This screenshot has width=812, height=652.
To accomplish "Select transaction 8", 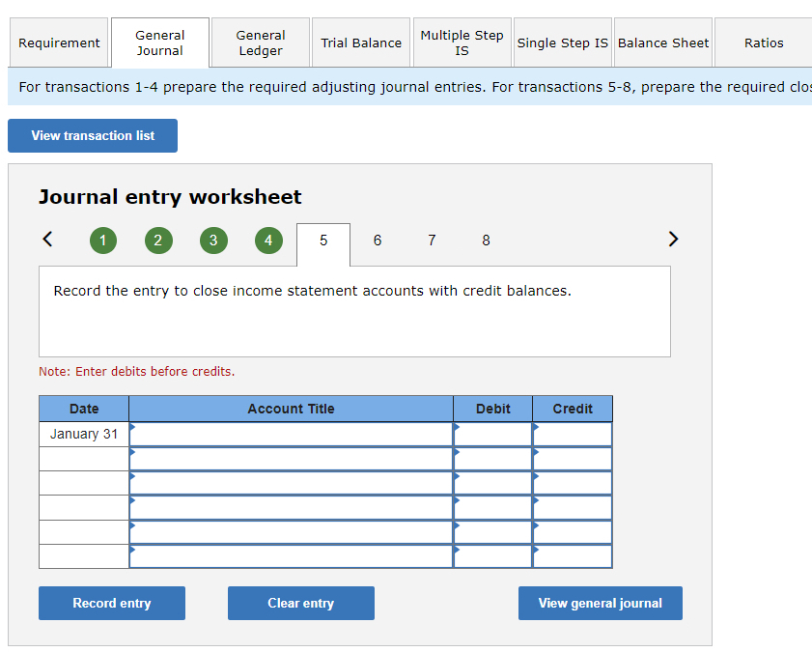I will coord(486,241).
